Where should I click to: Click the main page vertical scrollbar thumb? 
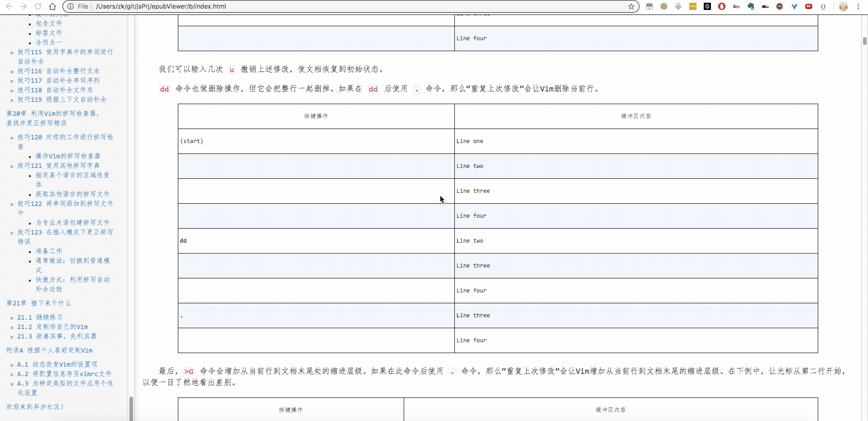865,41
